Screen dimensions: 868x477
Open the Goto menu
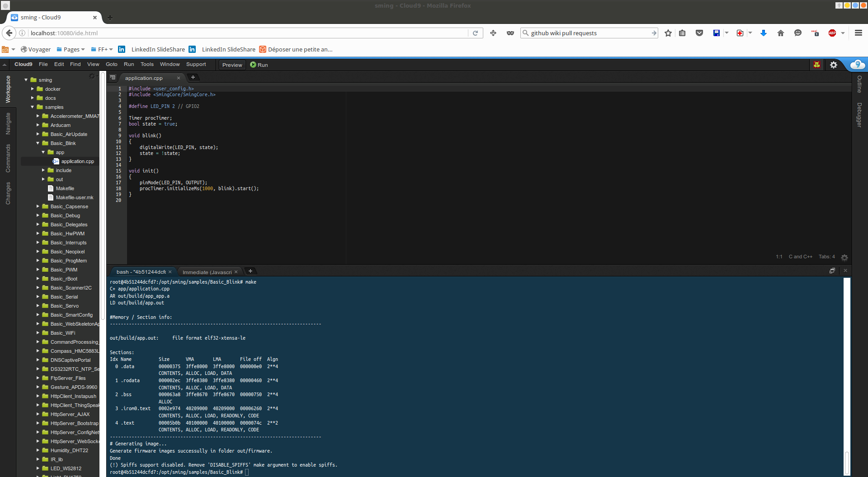111,64
